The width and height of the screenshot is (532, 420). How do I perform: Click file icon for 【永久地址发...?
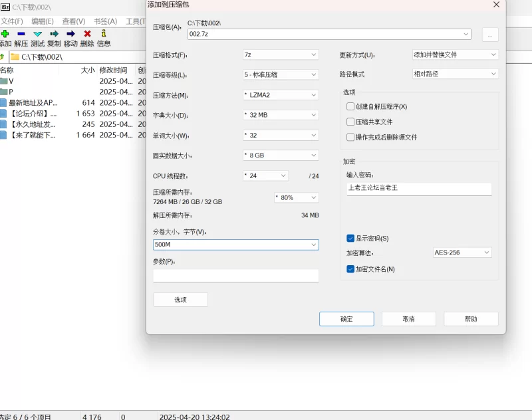point(3,124)
